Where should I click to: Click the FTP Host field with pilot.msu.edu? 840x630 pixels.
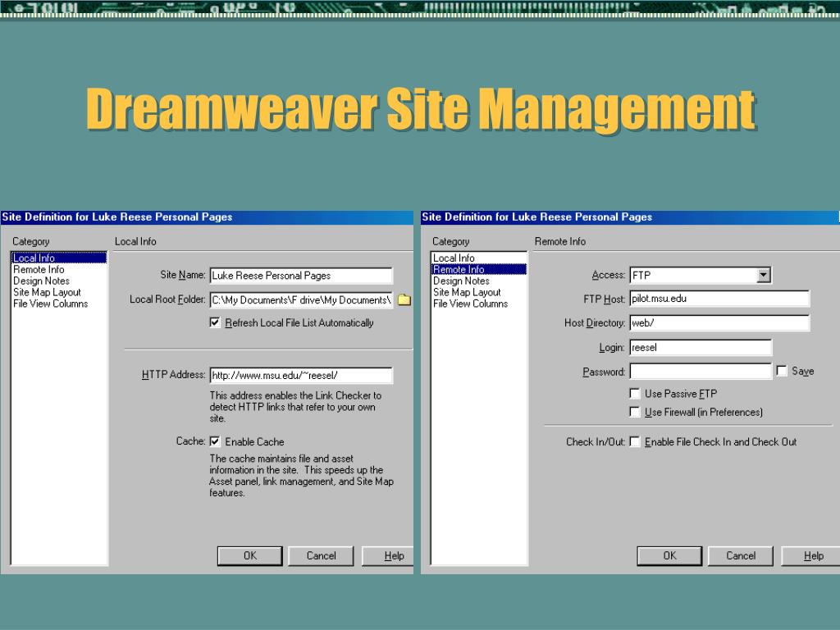pos(719,299)
